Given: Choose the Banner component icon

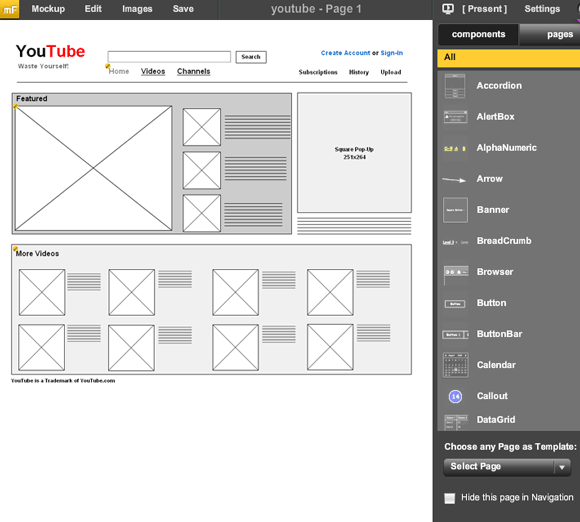Looking at the screenshot, I should (x=455, y=210).
